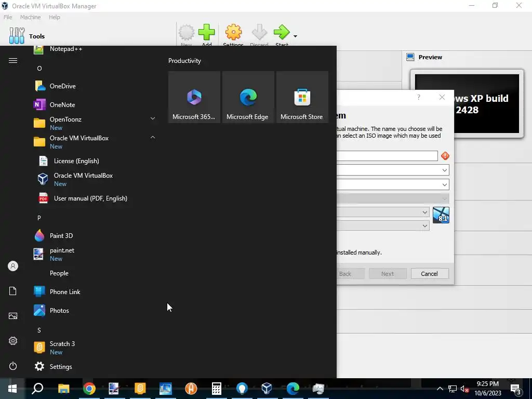Show hidden system tray icons
This screenshot has height=399, width=532.
pyautogui.click(x=440, y=389)
